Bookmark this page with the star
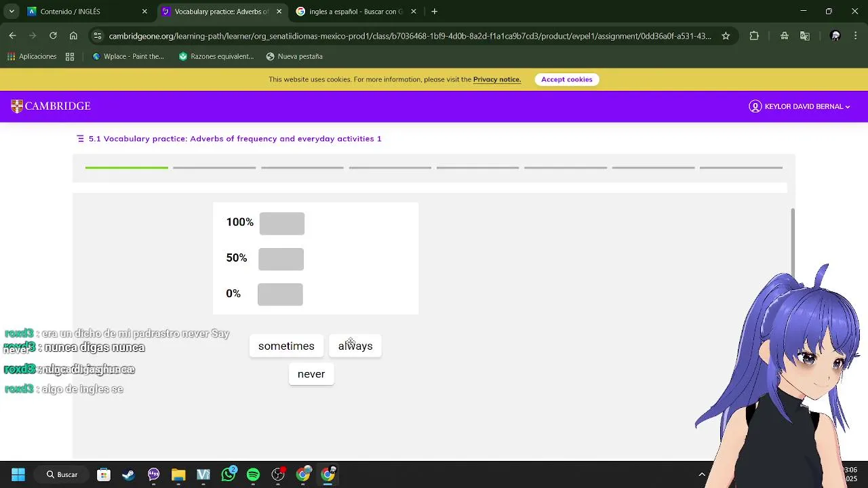The height and width of the screenshot is (488, 868). click(726, 36)
